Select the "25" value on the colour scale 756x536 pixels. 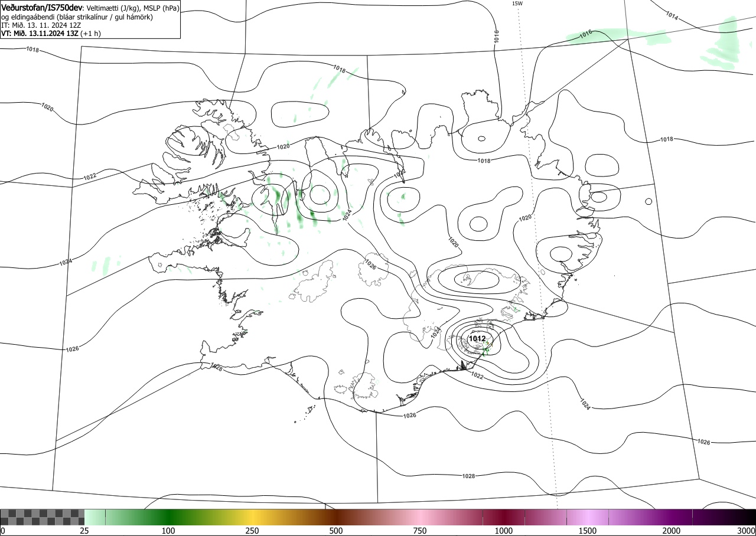(84, 531)
